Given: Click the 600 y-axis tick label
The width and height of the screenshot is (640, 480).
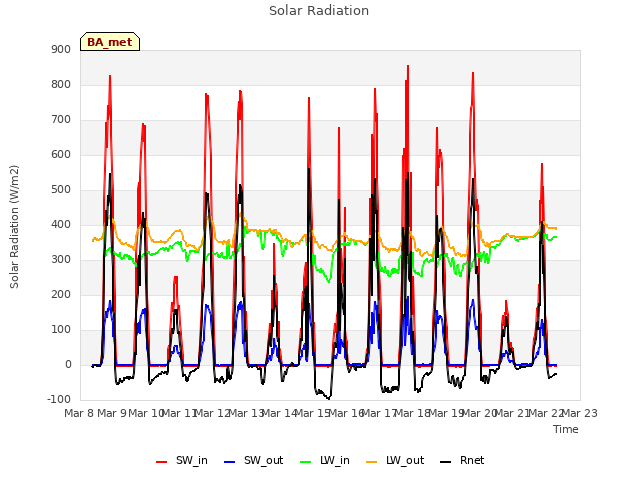Looking at the screenshot, I should [61, 154].
